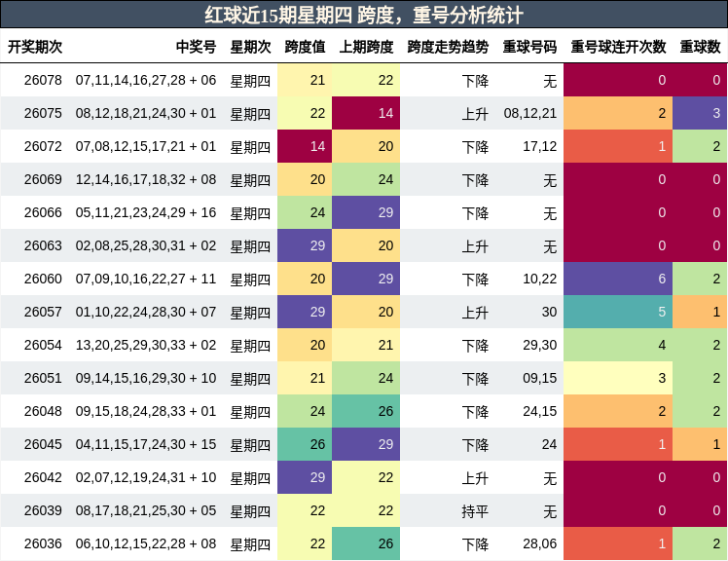This screenshot has height=561, width=728.
Task: Select draw number 26054
Action: pos(43,346)
